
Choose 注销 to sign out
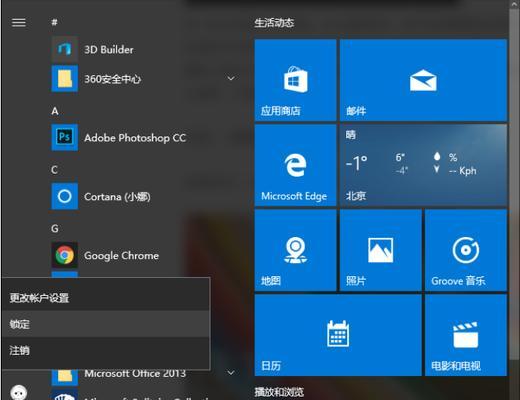(106, 350)
